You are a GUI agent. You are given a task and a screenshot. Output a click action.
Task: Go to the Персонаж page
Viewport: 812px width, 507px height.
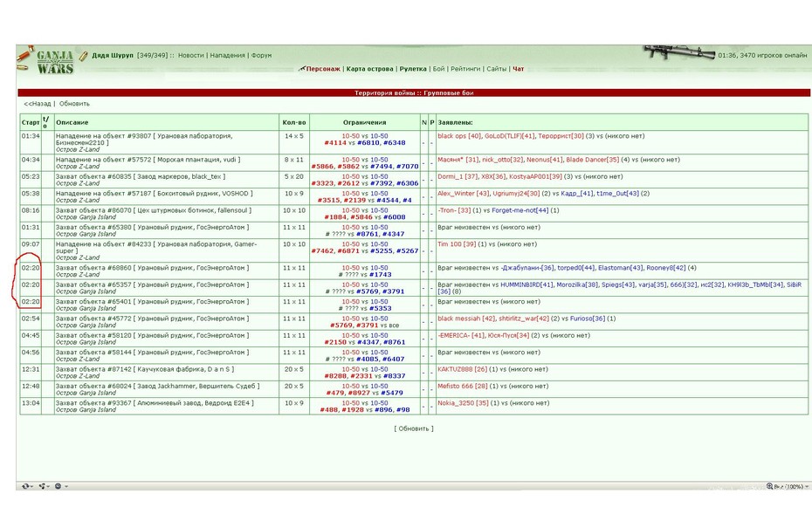(x=323, y=69)
